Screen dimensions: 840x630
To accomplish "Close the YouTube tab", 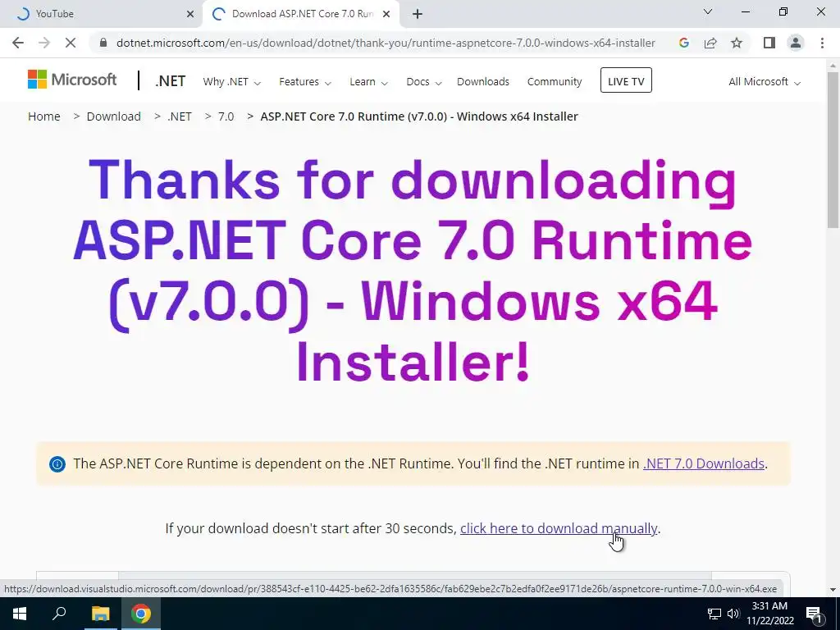I will tap(190, 14).
